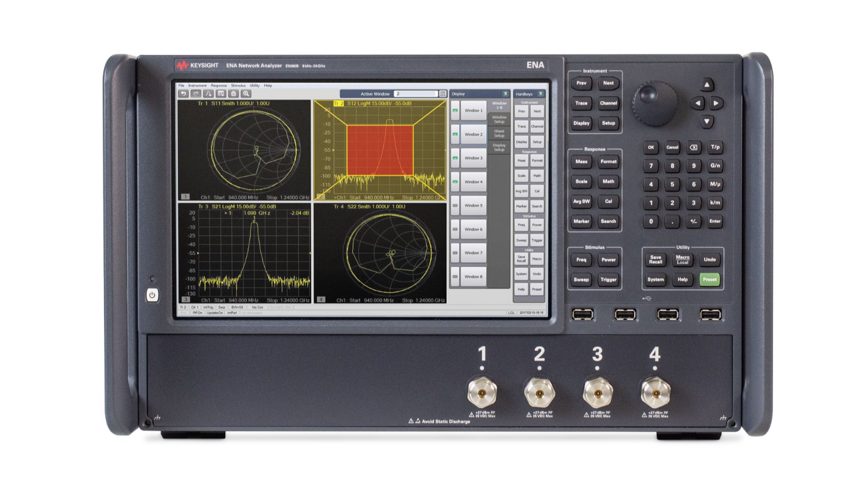The image size is (868, 500).
Task: Toggle the green indicator beside Window 2
Action: click(455, 134)
